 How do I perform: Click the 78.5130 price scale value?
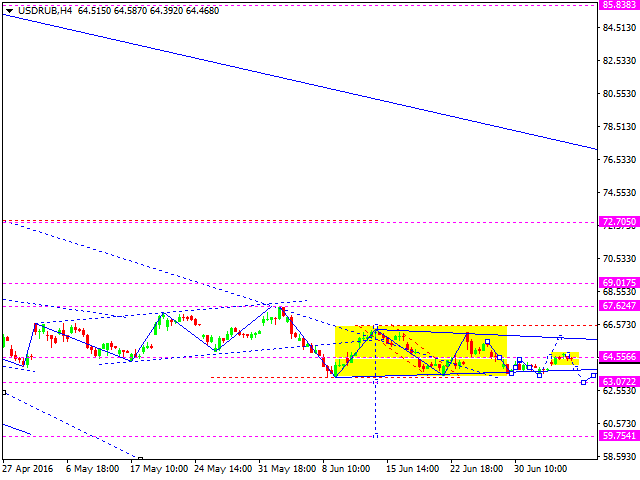[620, 127]
